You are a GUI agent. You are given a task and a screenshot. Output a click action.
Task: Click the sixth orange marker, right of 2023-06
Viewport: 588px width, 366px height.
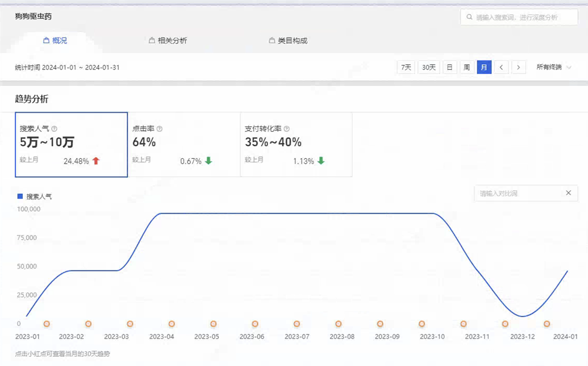click(x=255, y=324)
